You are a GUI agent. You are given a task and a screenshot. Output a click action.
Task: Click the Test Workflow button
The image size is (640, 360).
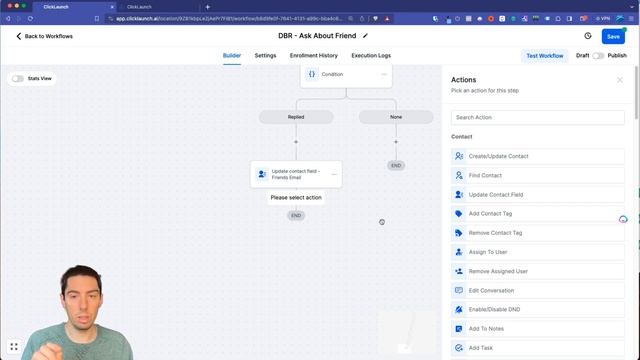tap(544, 56)
